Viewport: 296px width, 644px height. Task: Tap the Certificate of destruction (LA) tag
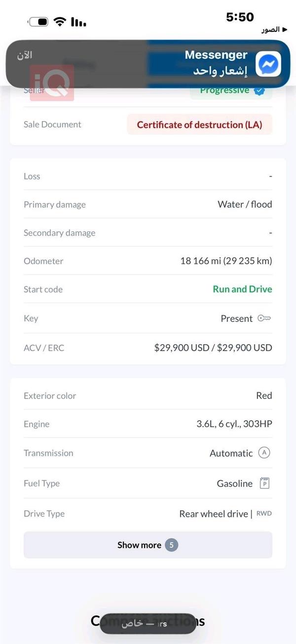[x=199, y=124]
